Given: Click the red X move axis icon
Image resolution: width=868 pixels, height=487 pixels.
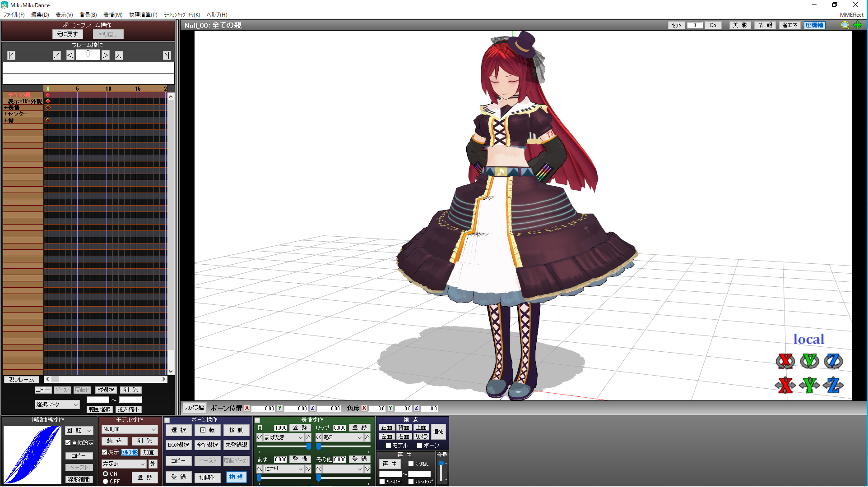Looking at the screenshot, I should [785, 385].
